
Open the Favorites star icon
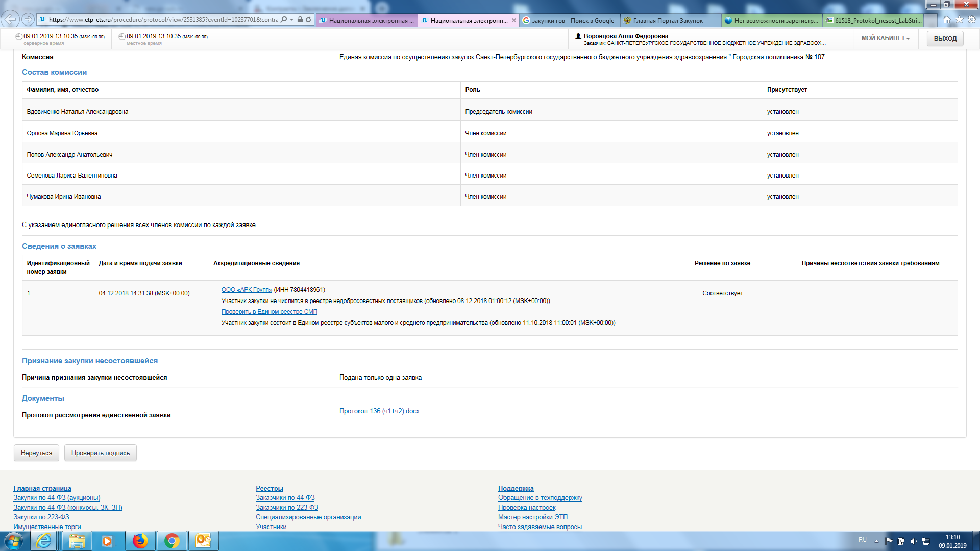[x=959, y=20]
